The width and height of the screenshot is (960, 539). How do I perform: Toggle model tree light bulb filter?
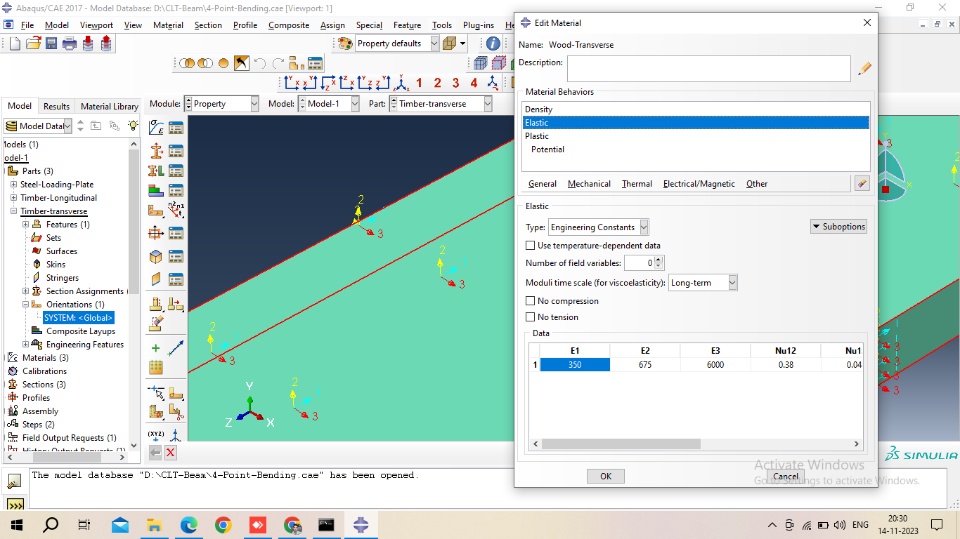(x=133, y=126)
